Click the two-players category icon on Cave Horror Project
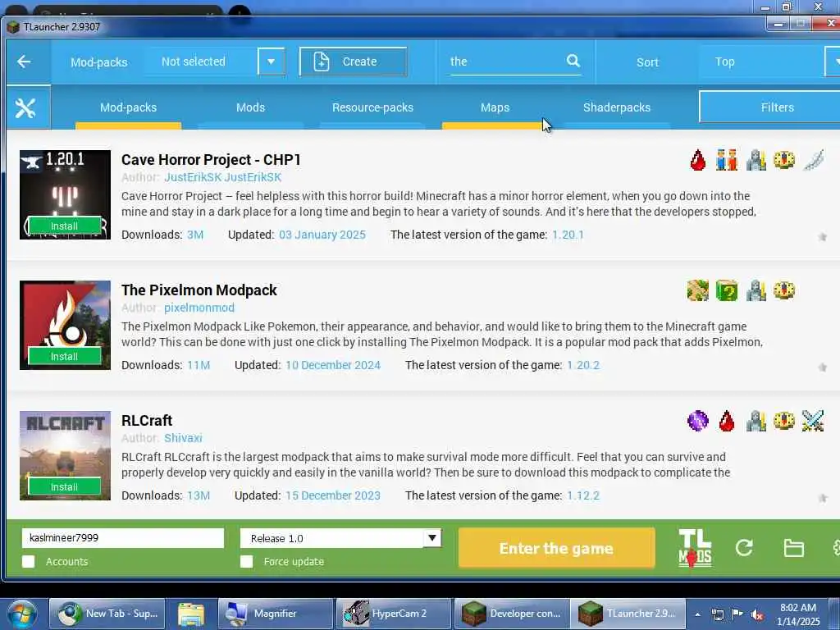840x630 pixels. [x=727, y=160]
